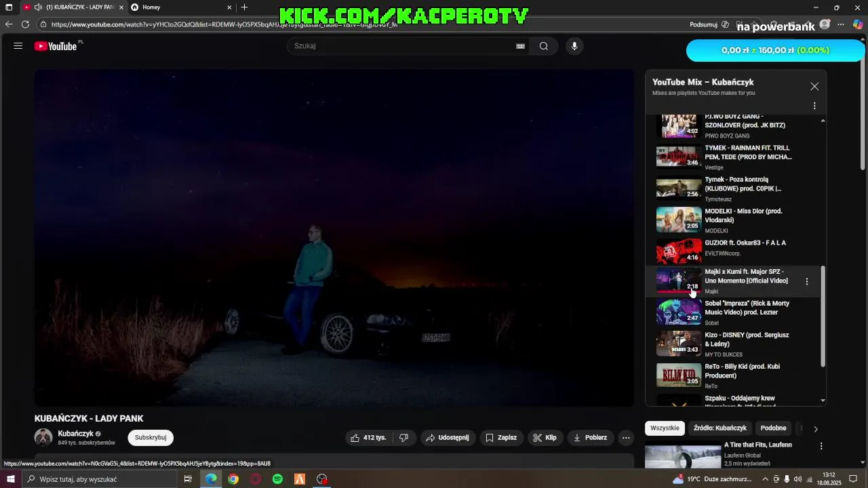Go back with the browser back arrow
The width and height of the screenshot is (868, 488).
point(9,24)
